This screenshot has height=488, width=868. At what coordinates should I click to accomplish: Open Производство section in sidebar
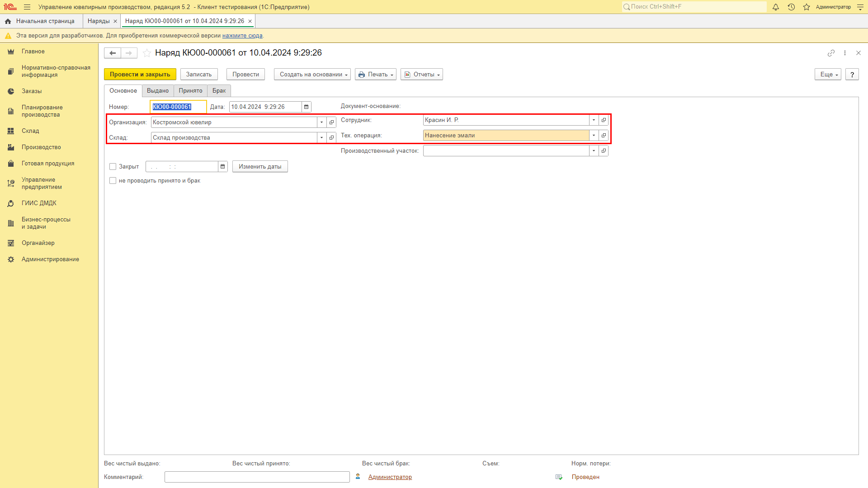(x=41, y=147)
